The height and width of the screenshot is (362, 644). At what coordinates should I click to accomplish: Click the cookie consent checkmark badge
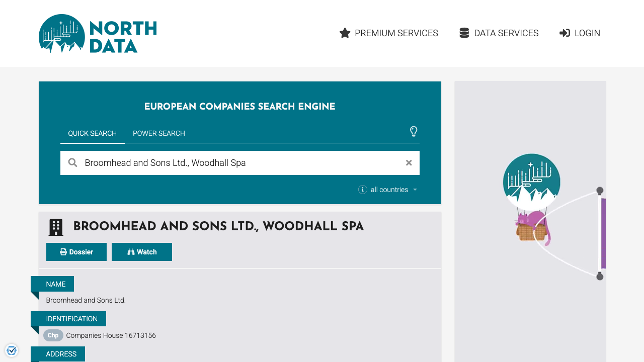[x=11, y=350]
